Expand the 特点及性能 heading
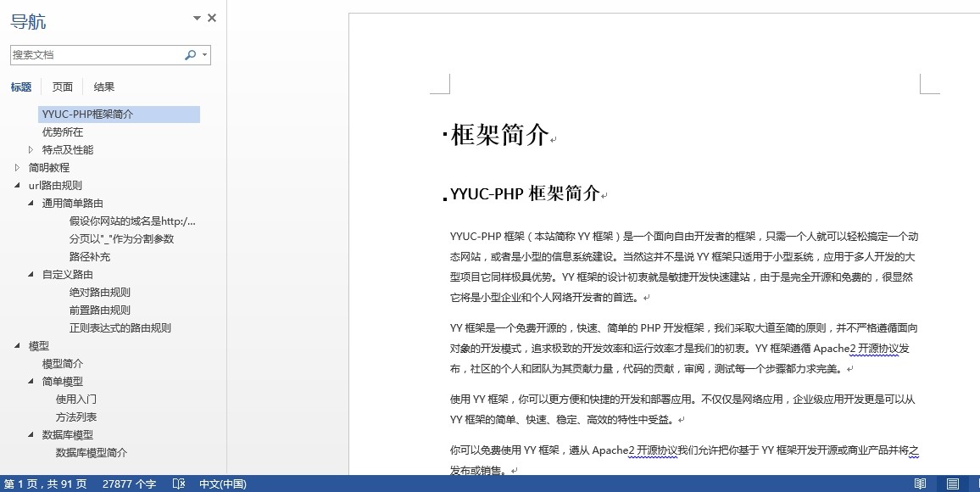The image size is (980, 492). 31,149
